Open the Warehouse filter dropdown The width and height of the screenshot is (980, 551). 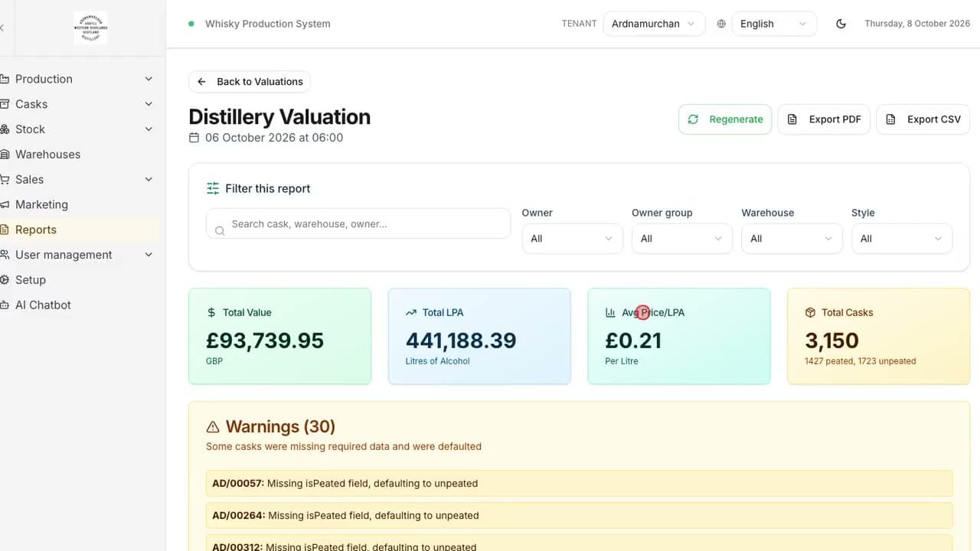point(792,239)
